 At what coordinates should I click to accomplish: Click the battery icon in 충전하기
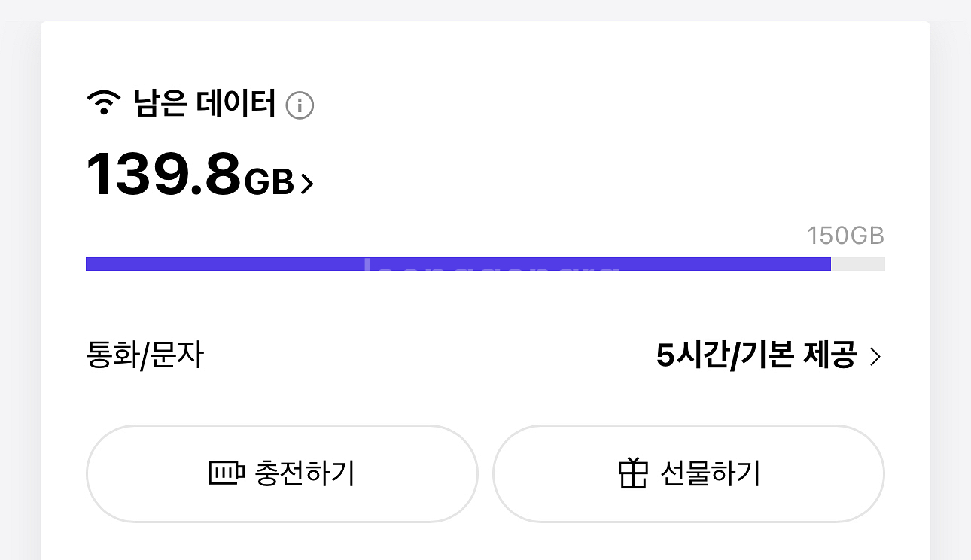[227, 473]
